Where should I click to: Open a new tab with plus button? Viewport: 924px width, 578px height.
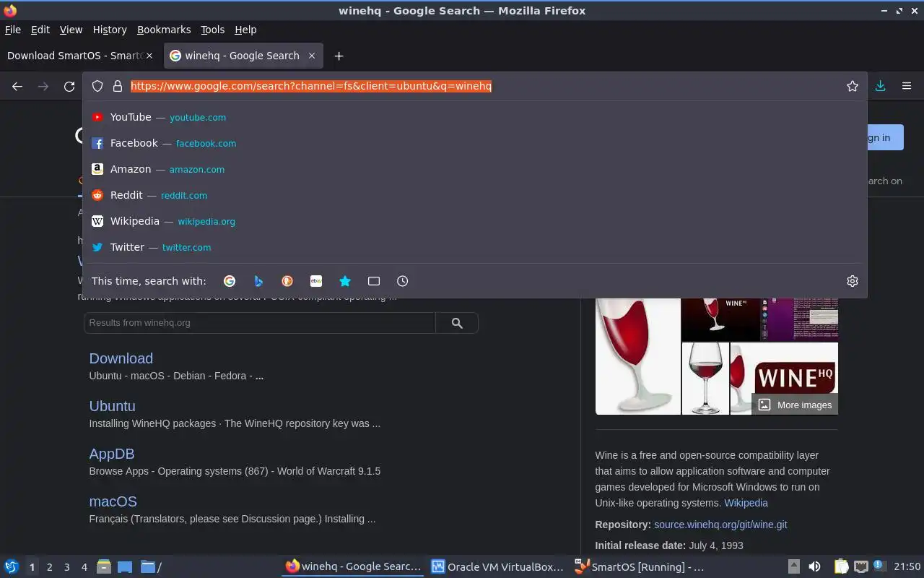click(x=339, y=56)
